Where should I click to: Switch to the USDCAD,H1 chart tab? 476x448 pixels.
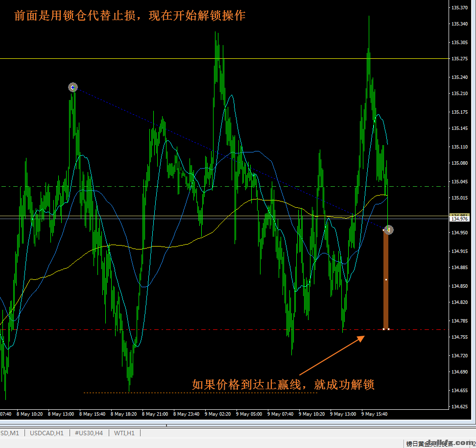pos(47,433)
